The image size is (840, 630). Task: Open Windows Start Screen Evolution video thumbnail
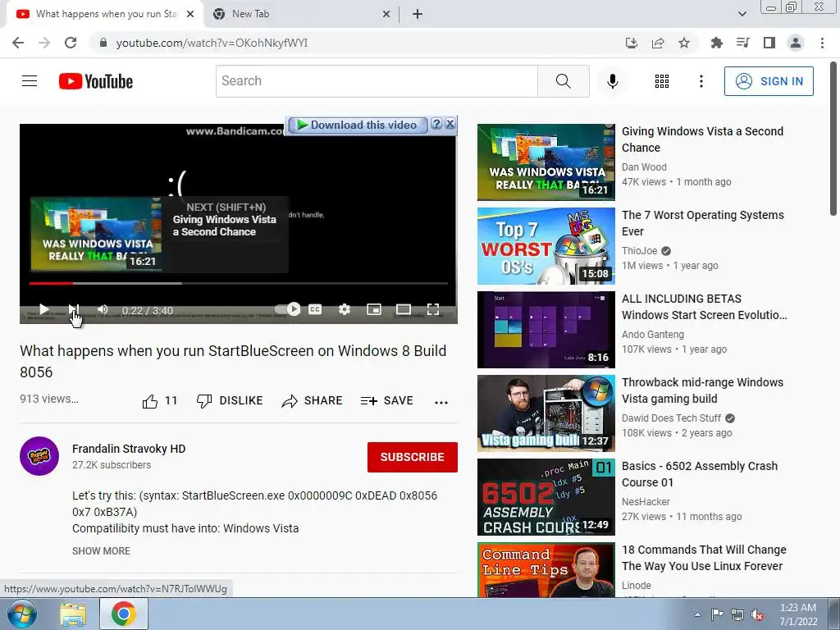click(x=546, y=330)
